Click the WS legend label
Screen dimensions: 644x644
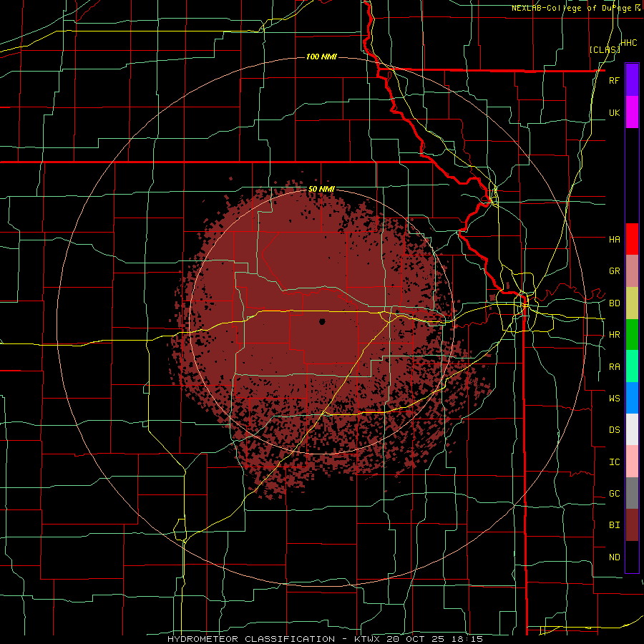tap(614, 398)
